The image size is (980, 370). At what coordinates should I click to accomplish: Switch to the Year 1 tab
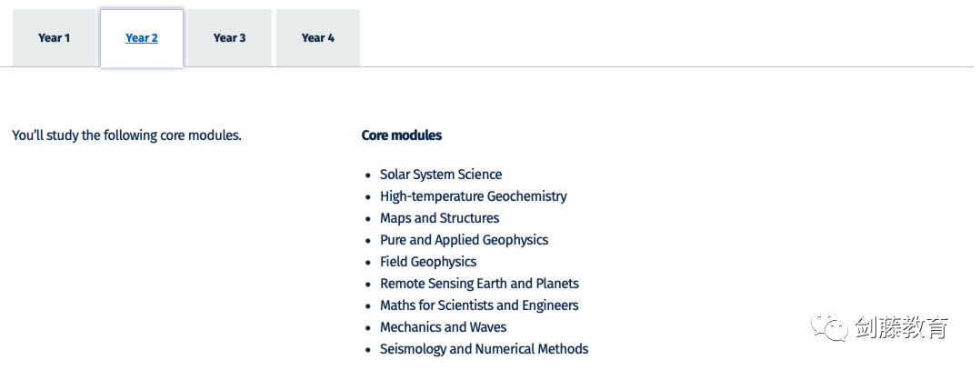[54, 38]
